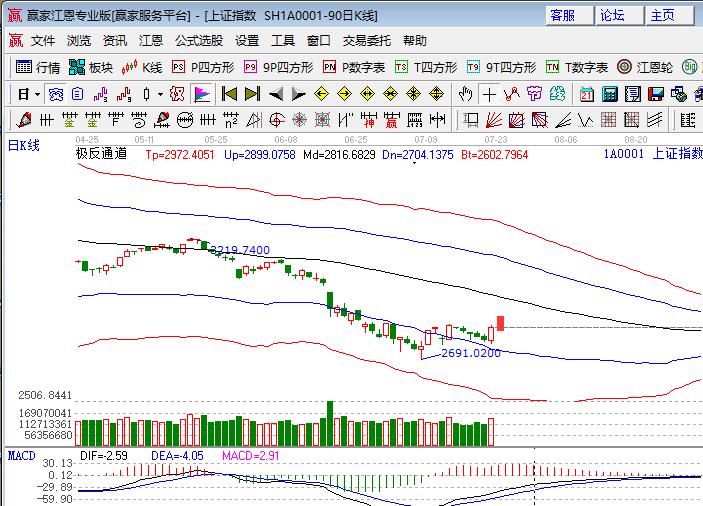703x506 pixels.
Task: Select the hand pan tool
Action: [x=465, y=94]
